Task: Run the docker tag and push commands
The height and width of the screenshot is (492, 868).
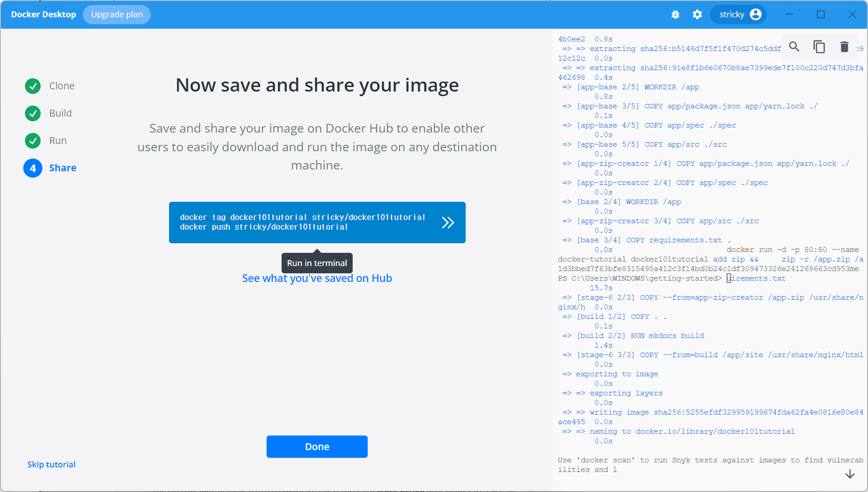Action: point(317,222)
